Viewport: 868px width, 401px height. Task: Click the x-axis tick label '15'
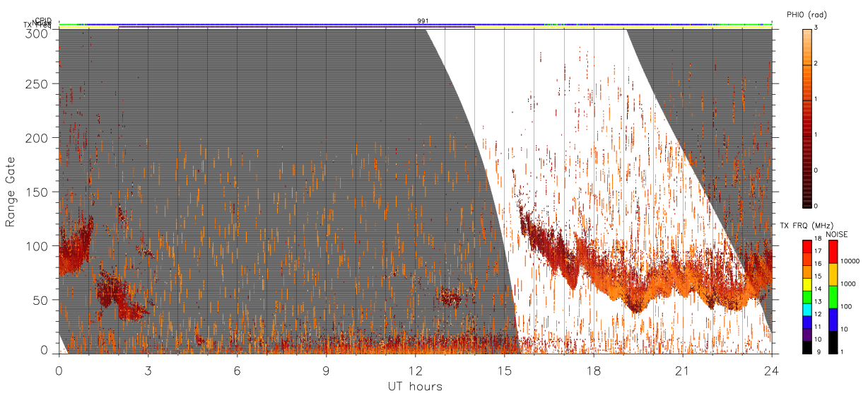tap(504, 370)
